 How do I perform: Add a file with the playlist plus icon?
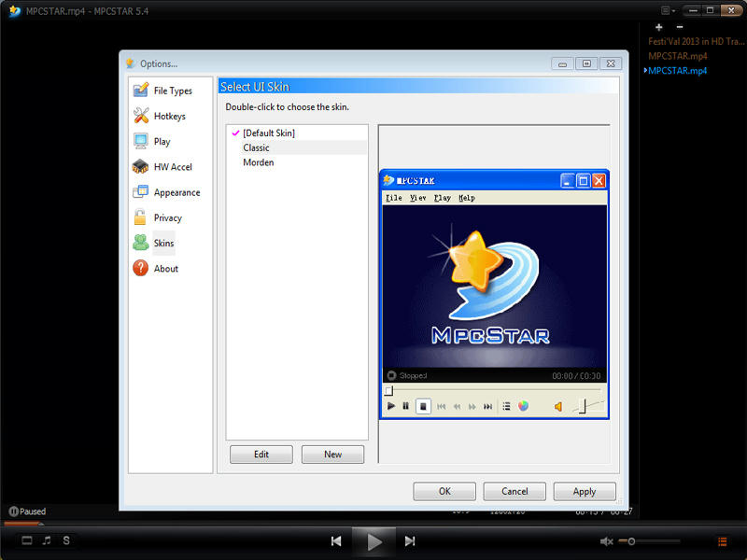click(659, 27)
